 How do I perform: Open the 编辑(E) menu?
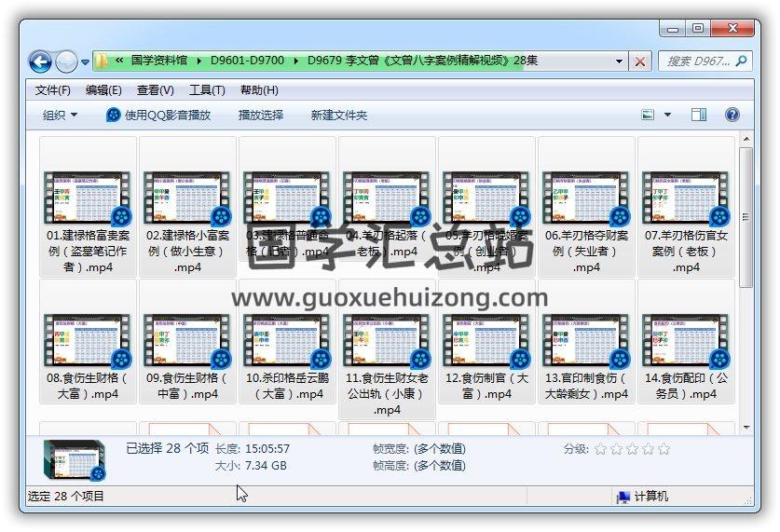[x=103, y=90]
